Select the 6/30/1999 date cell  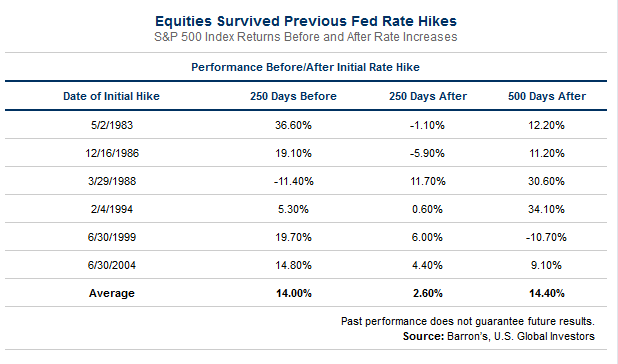coord(112,237)
